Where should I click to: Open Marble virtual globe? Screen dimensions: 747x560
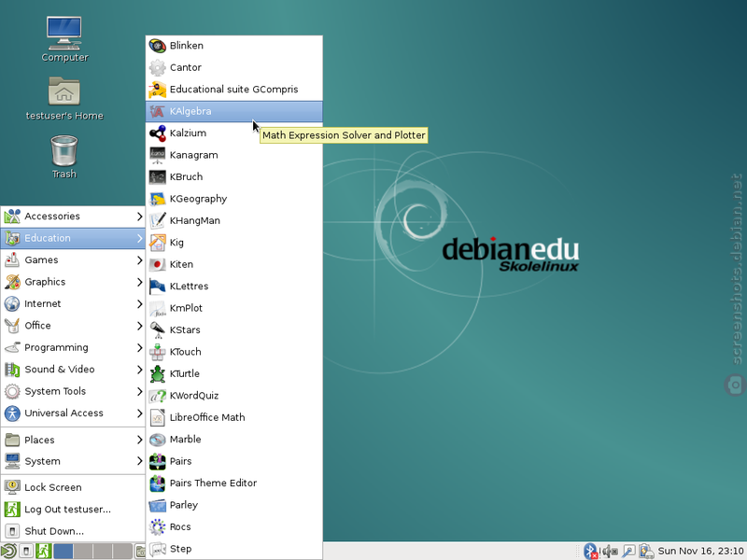(234, 440)
